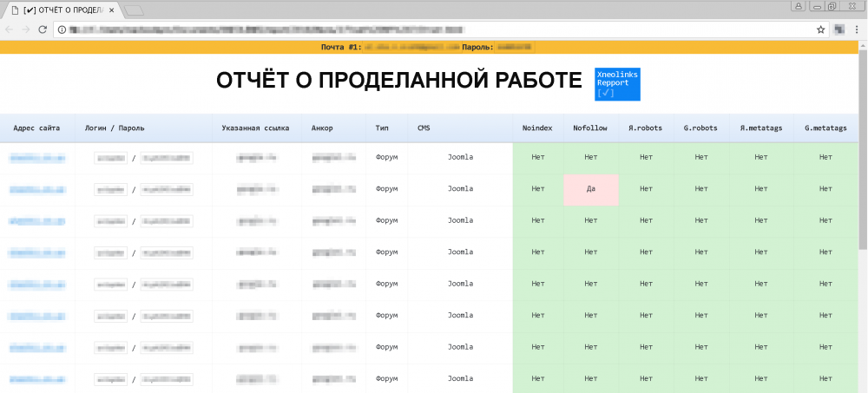Select the ОТЧЁТ О ПРОДЕЛАННОЙ РАБОТЕ browser tab
The image size is (868, 393).
point(62,11)
